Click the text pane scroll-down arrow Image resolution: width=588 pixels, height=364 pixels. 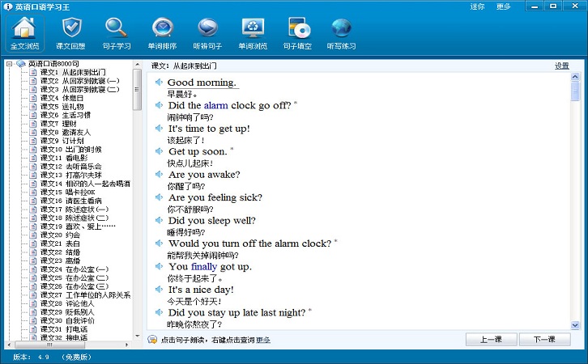pyautogui.click(x=575, y=325)
